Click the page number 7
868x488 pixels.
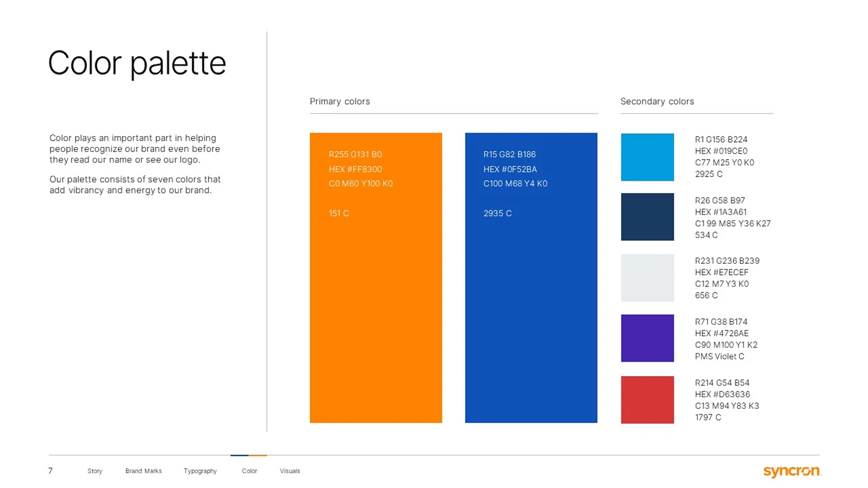50,471
